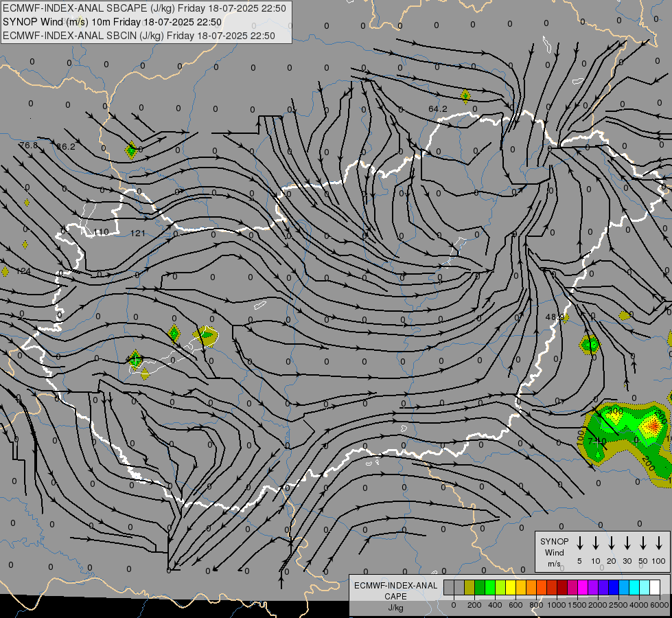Pick the white swatch ending at 6000

[x=655, y=587]
